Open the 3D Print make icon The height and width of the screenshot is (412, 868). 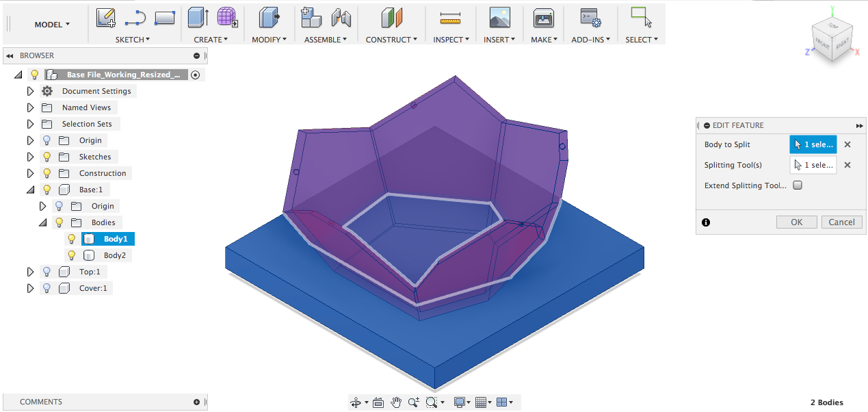(543, 17)
